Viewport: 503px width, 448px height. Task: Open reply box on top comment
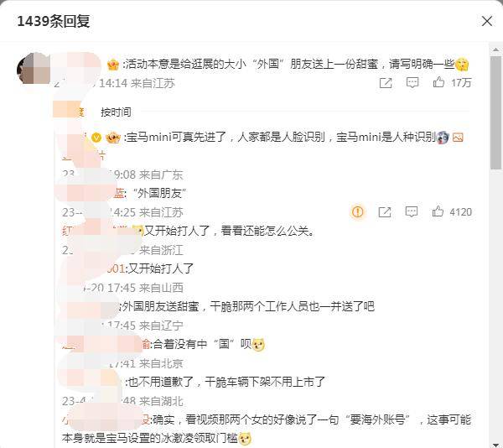pos(412,83)
